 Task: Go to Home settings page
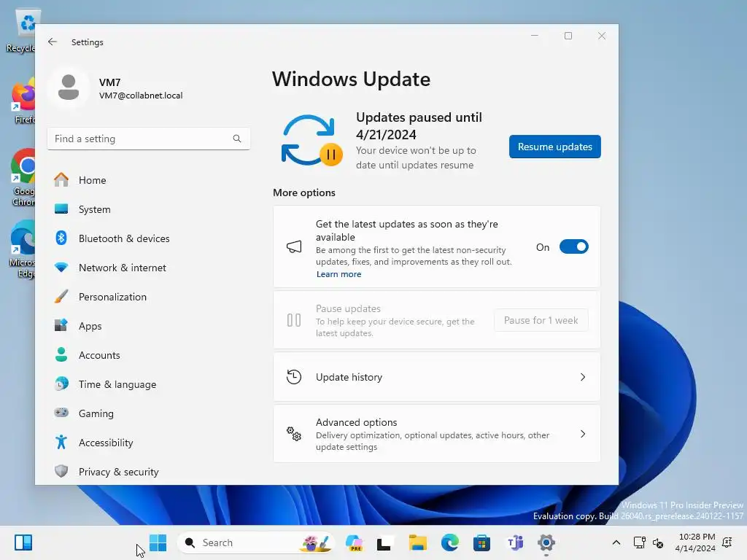(x=149, y=180)
